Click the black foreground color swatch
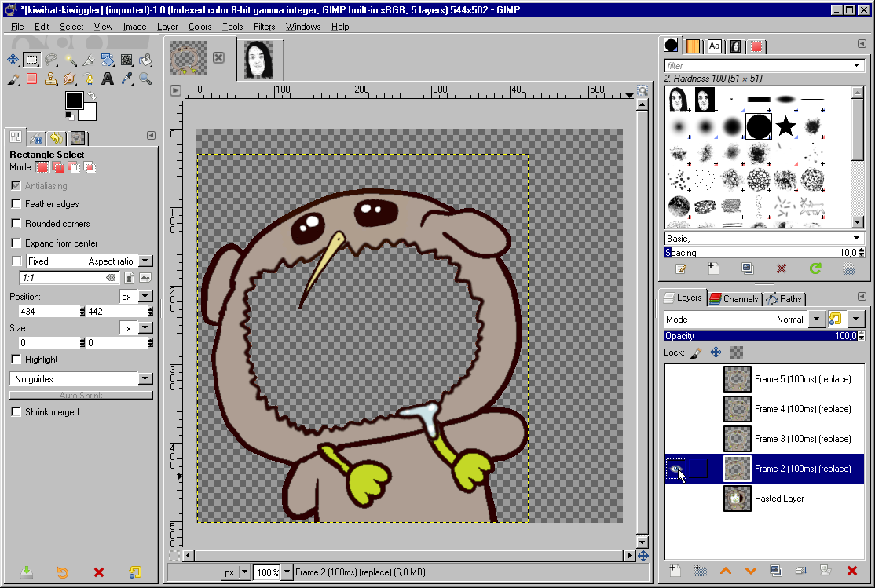Screen dimensions: 875x588 (x=74, y=100)
